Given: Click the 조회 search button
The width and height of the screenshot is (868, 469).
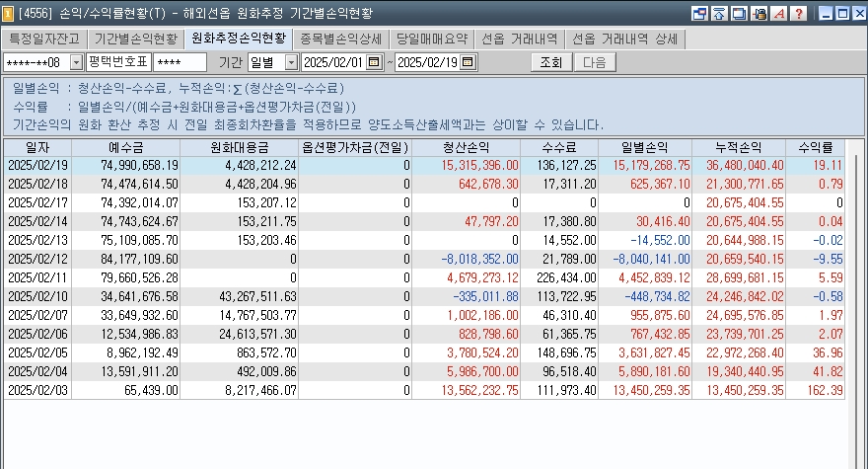Looking at the screenshot, I should click(x=551, y=62).
